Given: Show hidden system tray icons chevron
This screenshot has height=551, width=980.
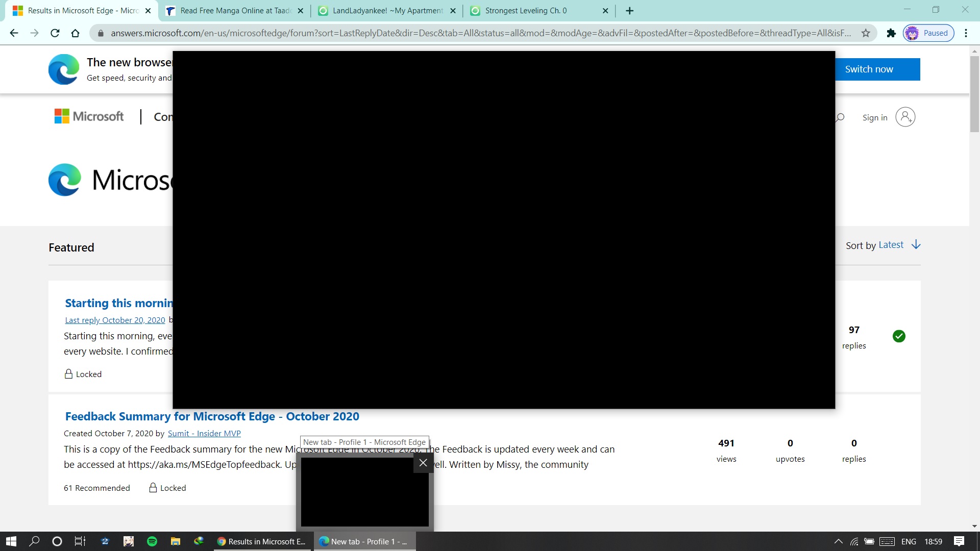Looking at the screenshot, I should (x=838, y=541).
